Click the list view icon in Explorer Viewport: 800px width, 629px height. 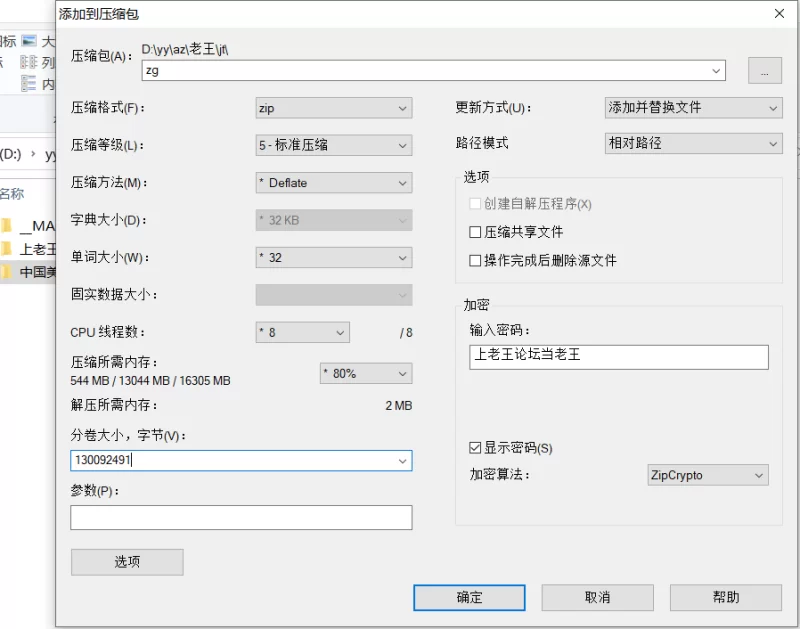[x=38, y=62]
